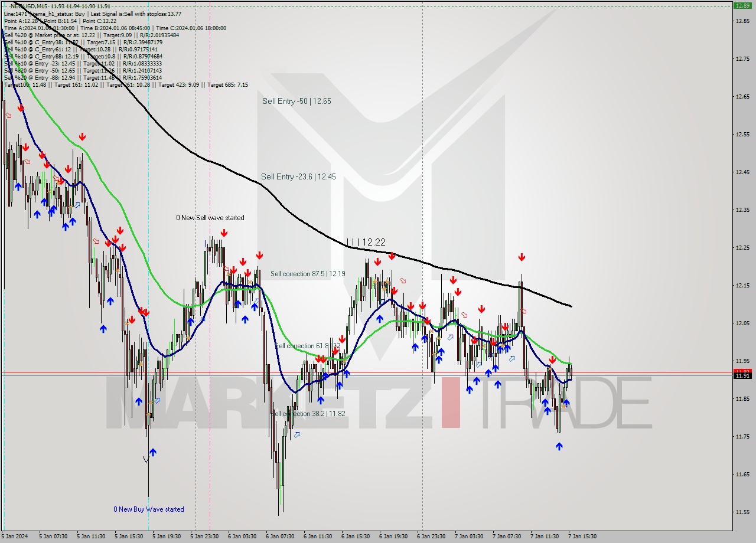Select the '0 New Sell wave started' annotation

[210, 218]
